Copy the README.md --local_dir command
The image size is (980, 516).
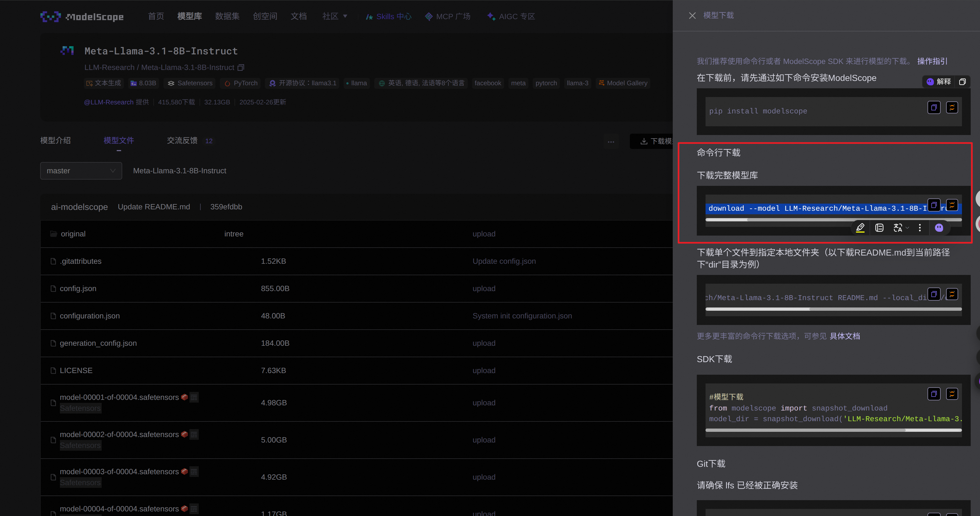(x=934, y=294)
